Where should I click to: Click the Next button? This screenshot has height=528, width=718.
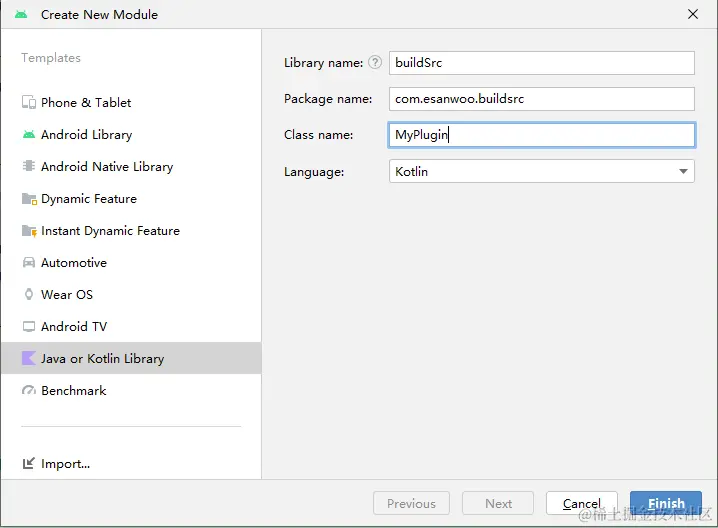pyautogui.click(x=498, y=503)
